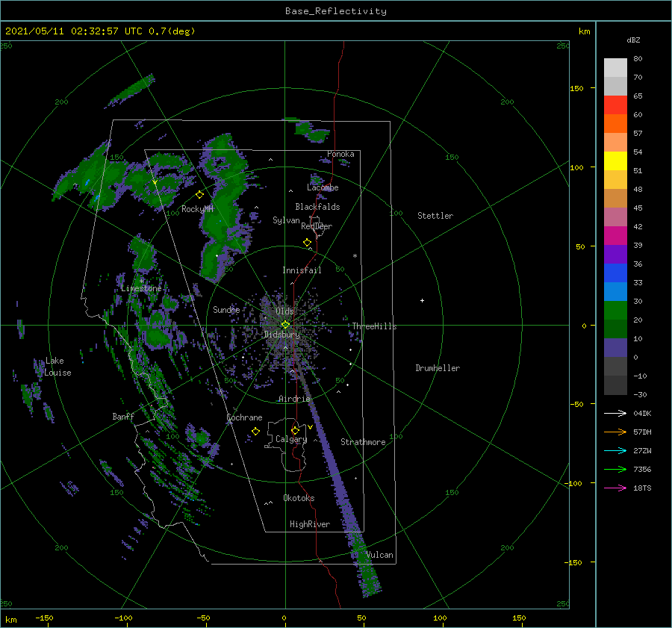Click the Olds town label
Screen dimensions: 672x628
[x=284, y=311]
